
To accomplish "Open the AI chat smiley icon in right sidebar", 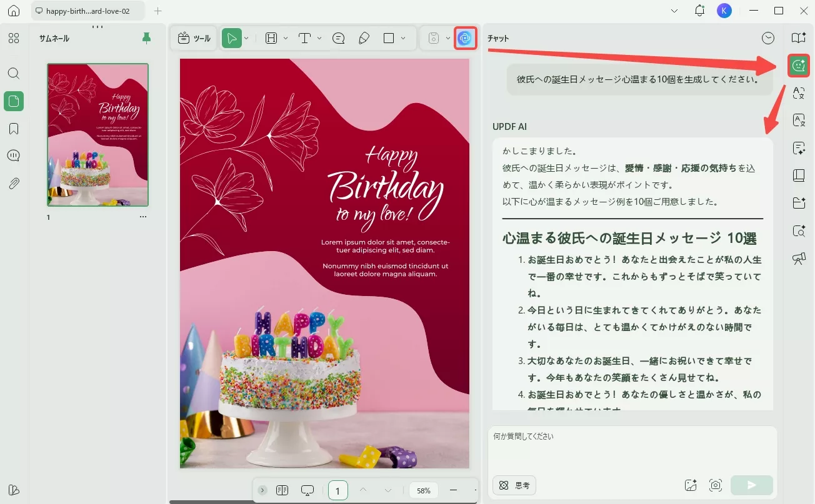I will click(x=799, y=65).
